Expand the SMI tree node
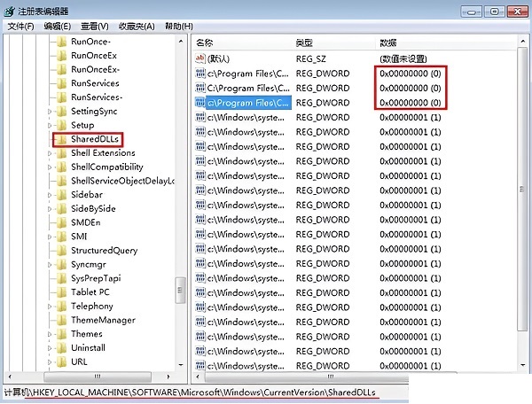The width and height of the screenshot is (532, 404). click(x=50, y=237)
